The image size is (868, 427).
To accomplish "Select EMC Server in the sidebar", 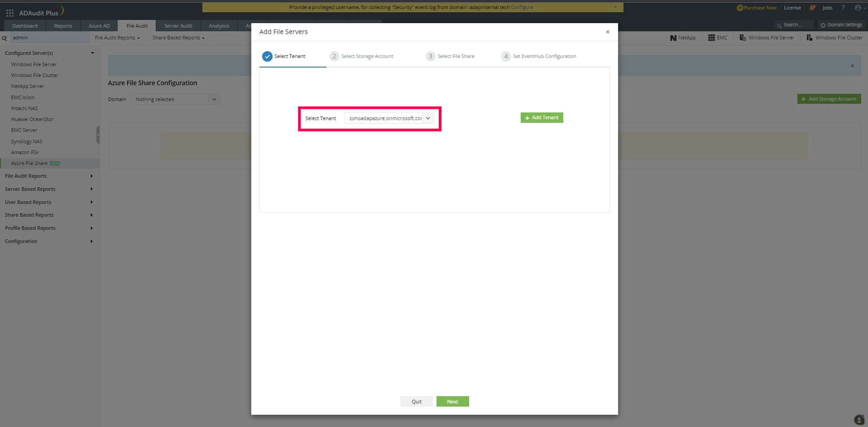I will pos(24,130).
